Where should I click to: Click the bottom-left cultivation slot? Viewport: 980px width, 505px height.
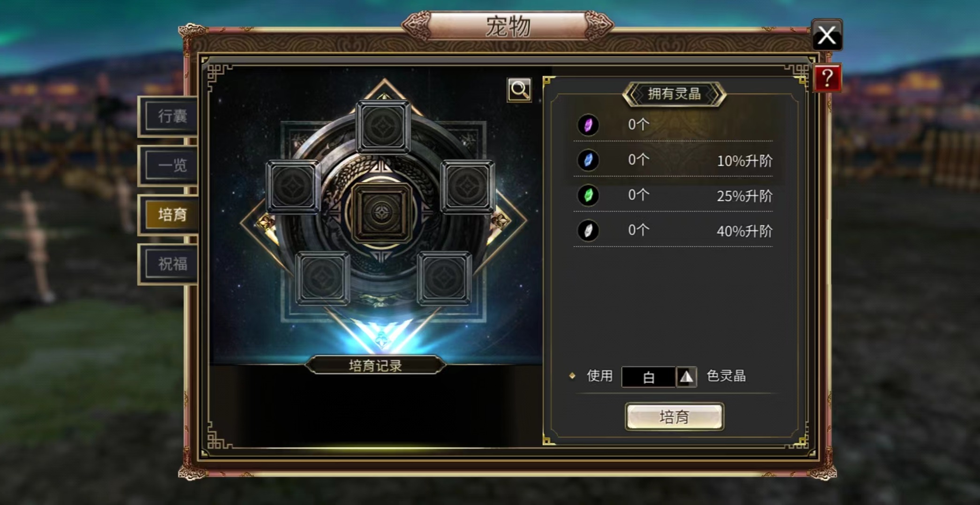tap(323, 278)
